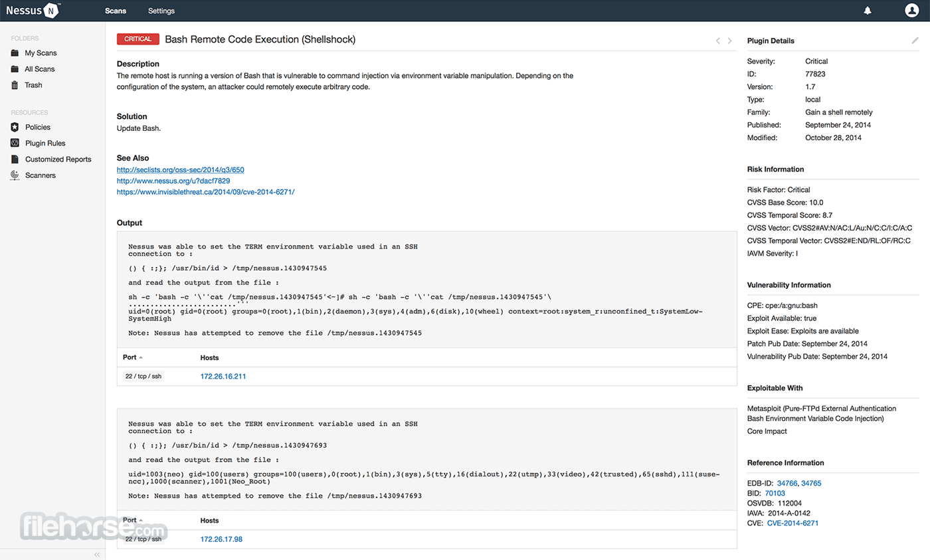This screenshot has height=560, width=930.
Task: Open Plugin Rules in sidebar
Action: click(x=45, y=143)
